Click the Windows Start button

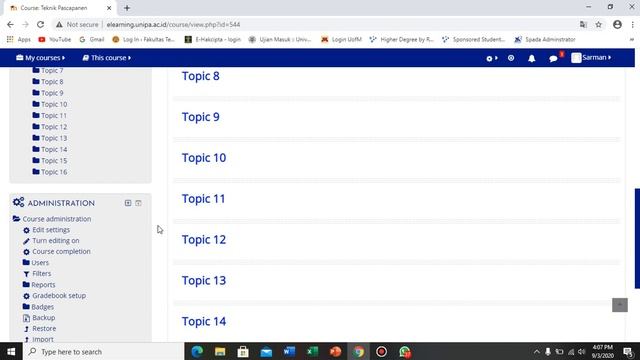coord(11,351)
